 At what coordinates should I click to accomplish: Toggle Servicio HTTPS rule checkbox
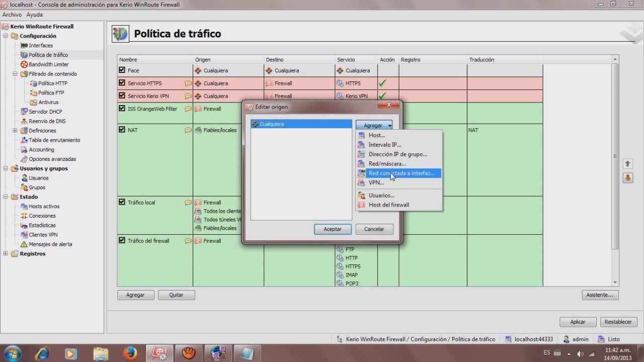[122, 83]
